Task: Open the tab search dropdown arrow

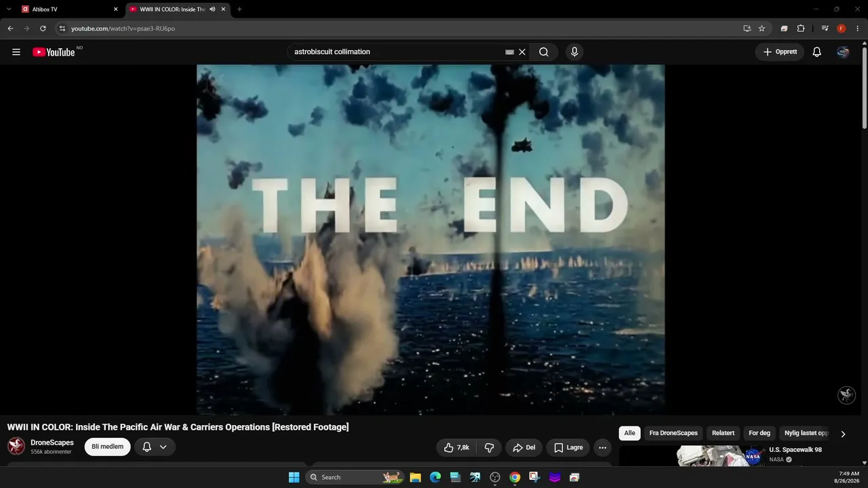Action: pos(9,9)
